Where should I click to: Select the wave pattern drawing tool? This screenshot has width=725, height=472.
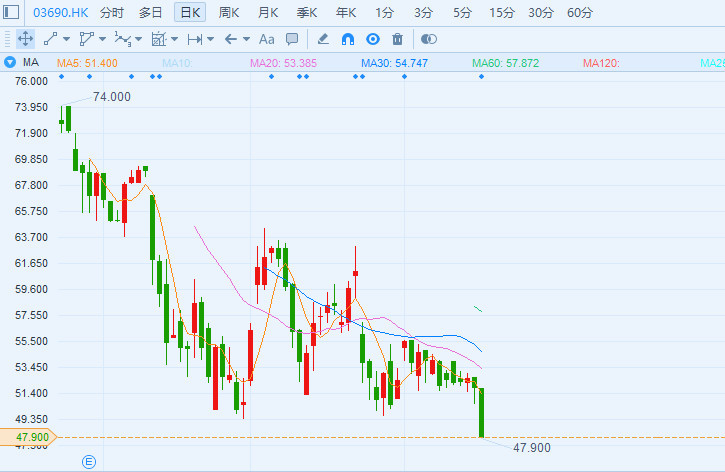(x=123, y=39)
